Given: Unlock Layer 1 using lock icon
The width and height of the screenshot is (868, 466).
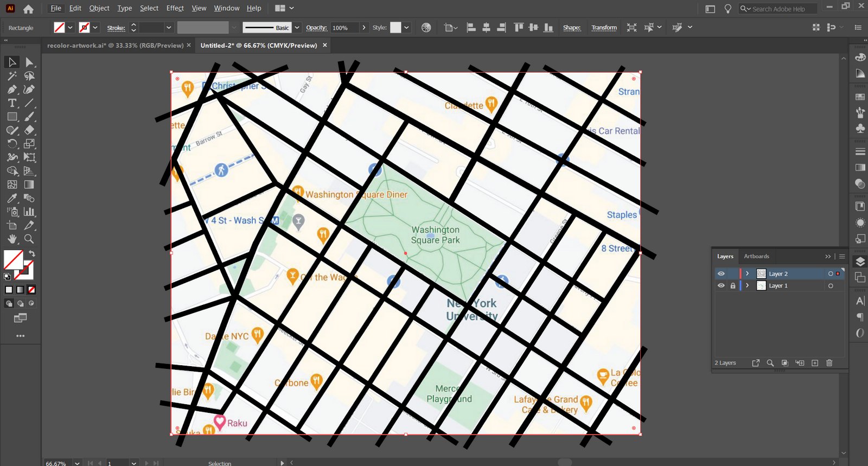Looking at the screenshot, I should pos(733,286).
